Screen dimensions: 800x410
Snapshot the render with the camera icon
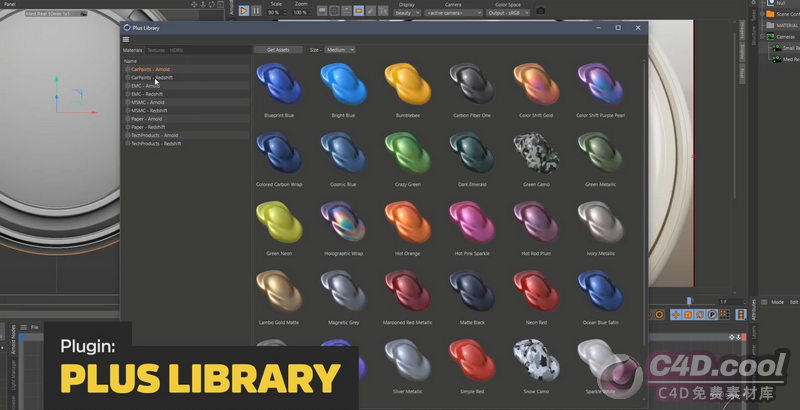click(541, 10)
